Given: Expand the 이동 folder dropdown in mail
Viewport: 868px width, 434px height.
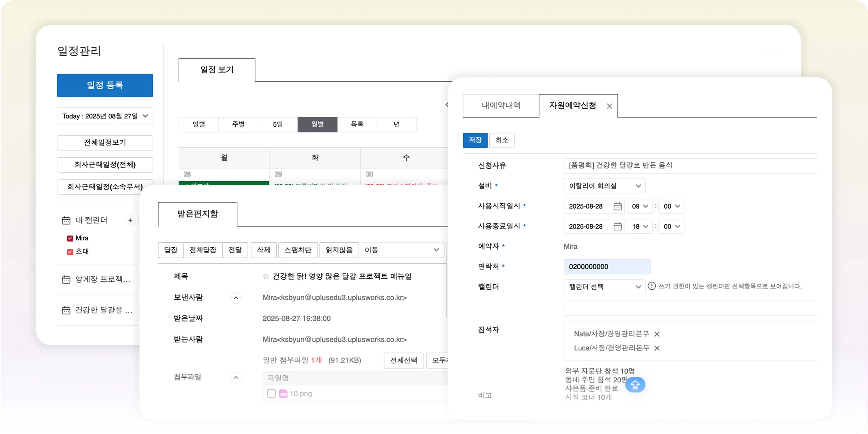Looking at the screenshot, I should 402,250.
